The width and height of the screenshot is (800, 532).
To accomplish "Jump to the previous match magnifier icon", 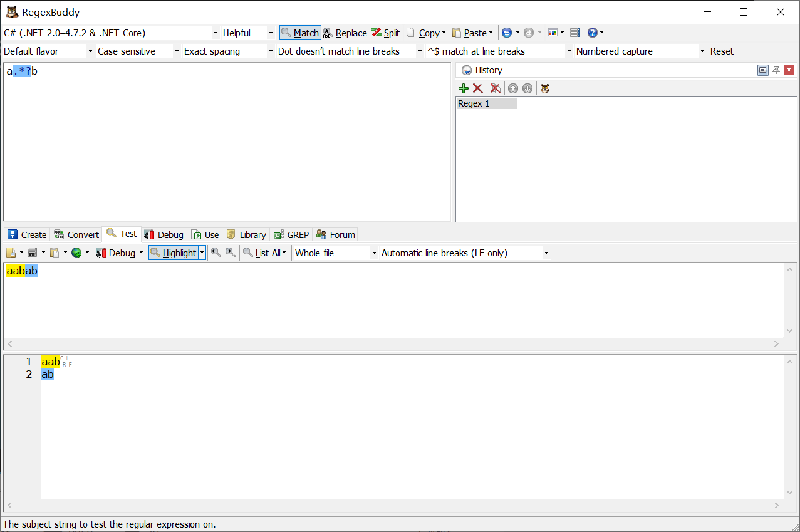I will 216,253.
